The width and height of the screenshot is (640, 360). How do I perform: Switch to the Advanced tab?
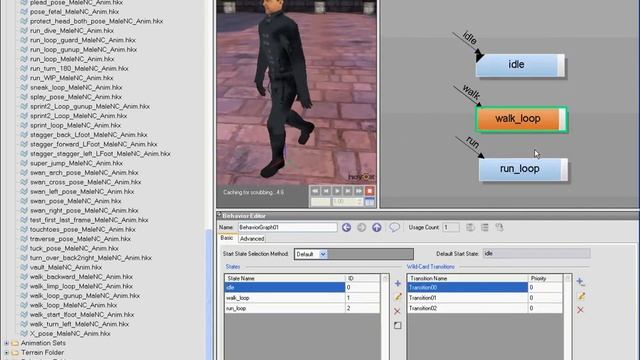point(252,239)
